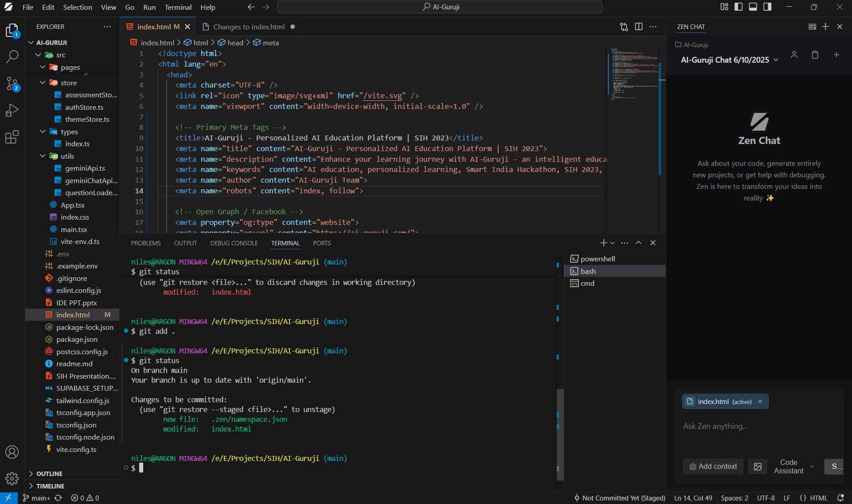The width and height of the screenshot is (852, 504).
Task: Close the index.html editor tab
Action: (188, 27)
